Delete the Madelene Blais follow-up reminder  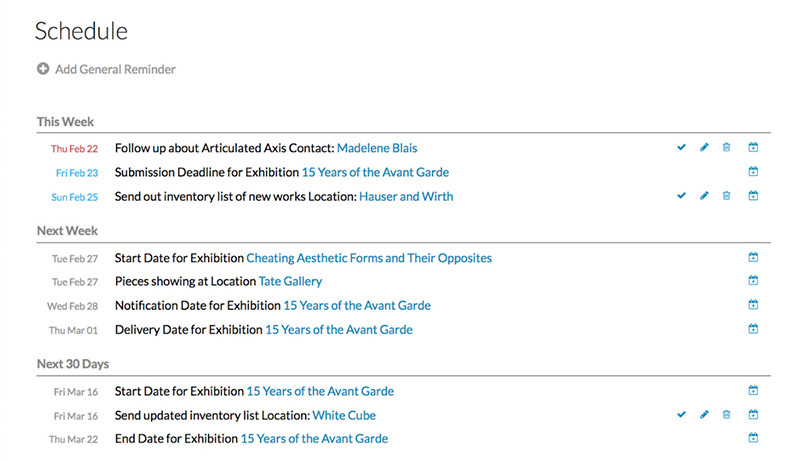(727, 148)
